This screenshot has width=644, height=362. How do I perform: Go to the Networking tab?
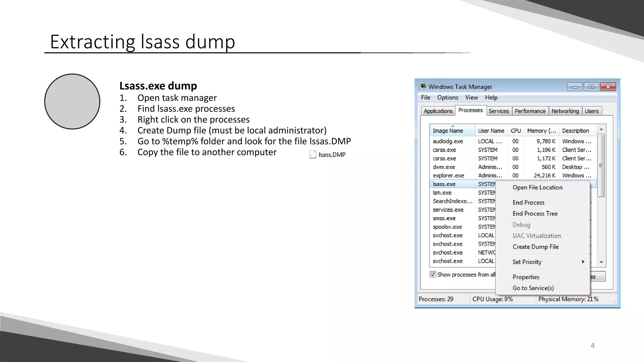point(565,111)
